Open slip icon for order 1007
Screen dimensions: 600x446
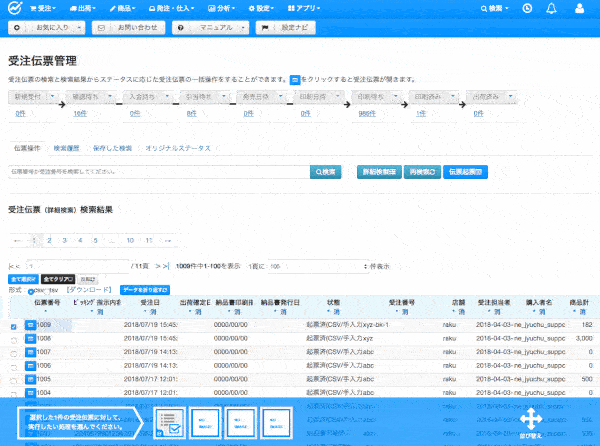(x=30, y=352)
